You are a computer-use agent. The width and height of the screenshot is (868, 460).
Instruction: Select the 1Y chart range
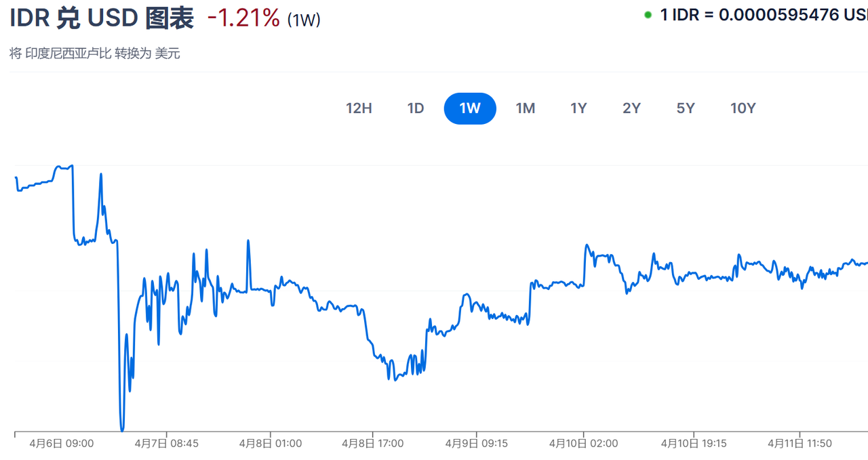(x=578, y=108)
